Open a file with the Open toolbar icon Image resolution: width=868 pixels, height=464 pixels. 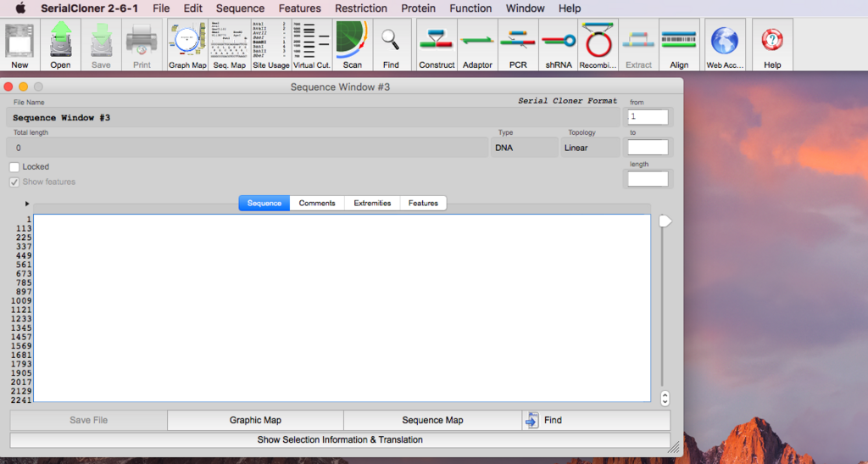(x=60, y=44)
